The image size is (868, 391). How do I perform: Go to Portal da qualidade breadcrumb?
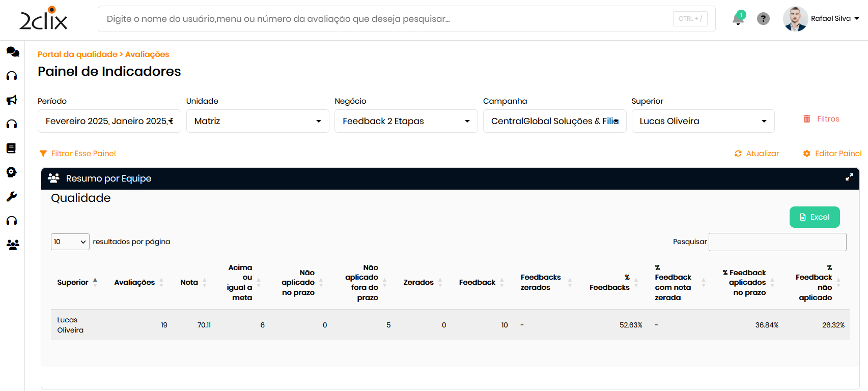77,54
